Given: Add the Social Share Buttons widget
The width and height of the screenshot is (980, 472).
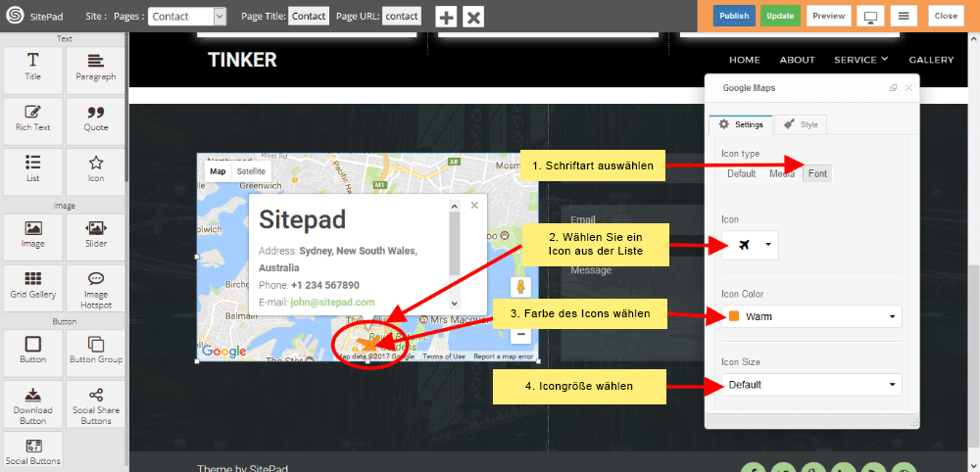Looking at the screenshot, I should 96,404.
